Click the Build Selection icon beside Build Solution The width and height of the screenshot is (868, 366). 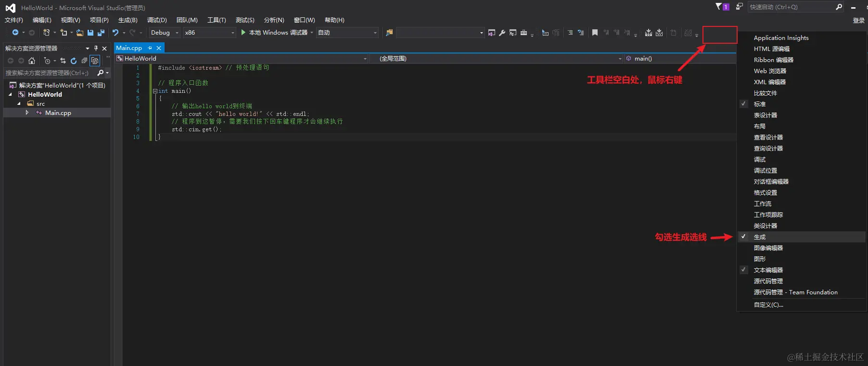659,33
